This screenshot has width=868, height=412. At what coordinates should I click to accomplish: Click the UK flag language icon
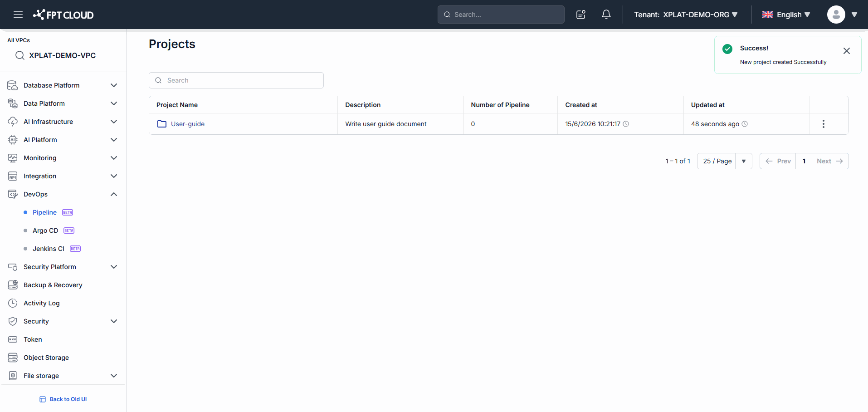point(768,15)
